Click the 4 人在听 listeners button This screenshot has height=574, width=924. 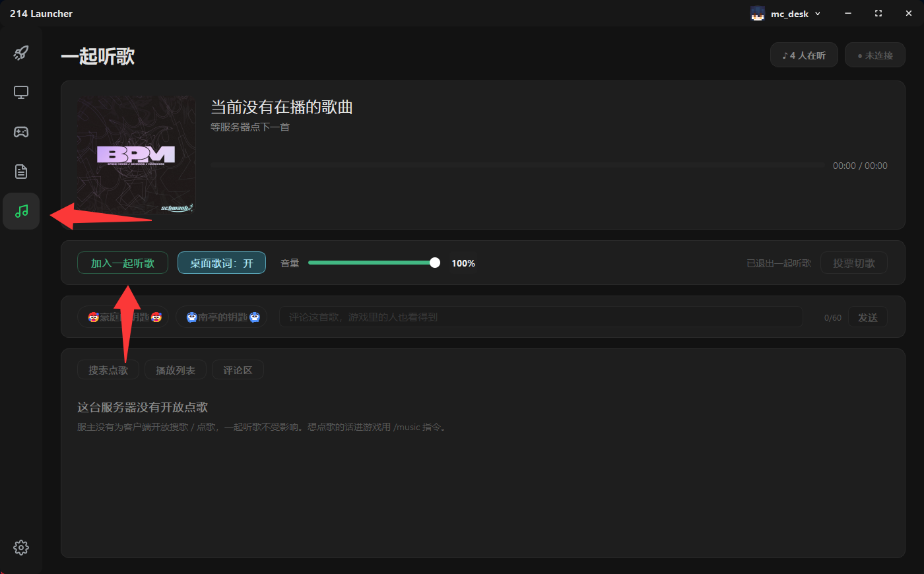804,55
